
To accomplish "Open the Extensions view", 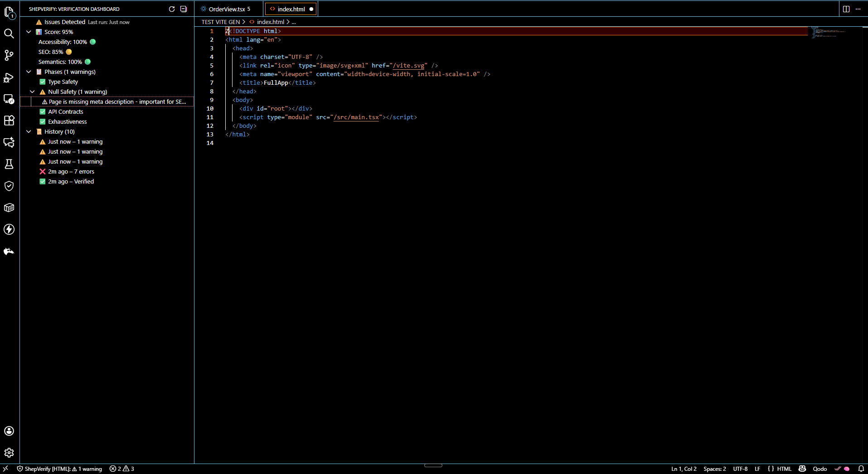I will (x=9, y=121).
